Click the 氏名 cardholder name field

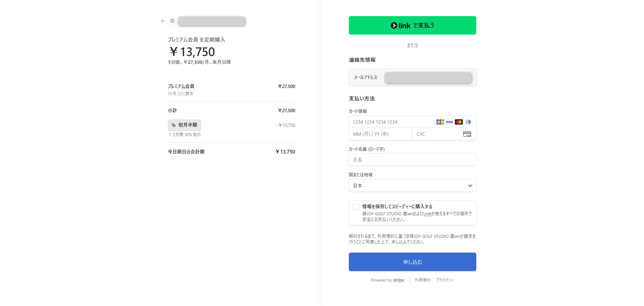(412, 160)
